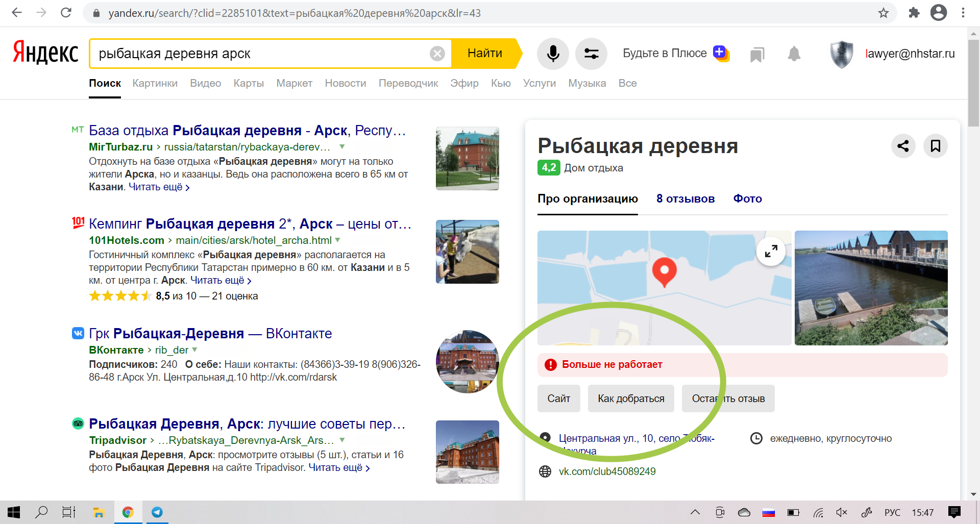The image size is (980, 524).
Task: Open the Chrome profile avatar icon
Action: 939,13
